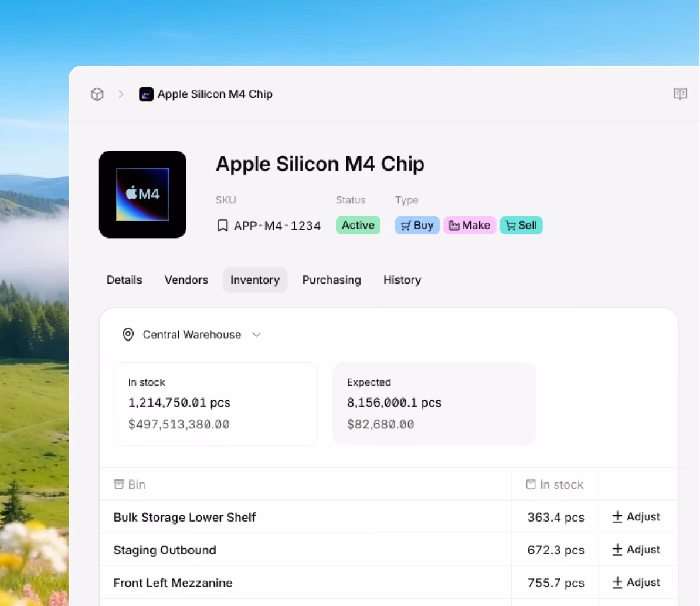Click the Sell type tag
The width and height of the screenshot is (700, 606).
521,226
